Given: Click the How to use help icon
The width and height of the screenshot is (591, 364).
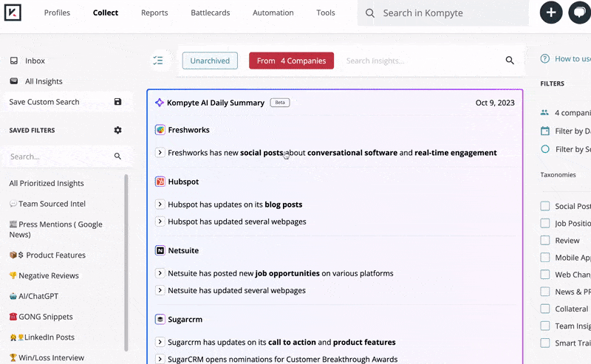Looking at the screenshot, I should pos(545,59).
